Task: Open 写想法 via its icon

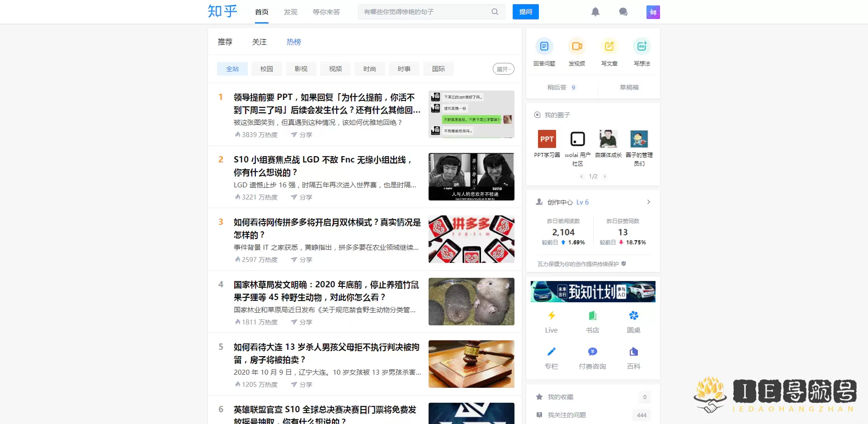Action: tap(642, 46)
